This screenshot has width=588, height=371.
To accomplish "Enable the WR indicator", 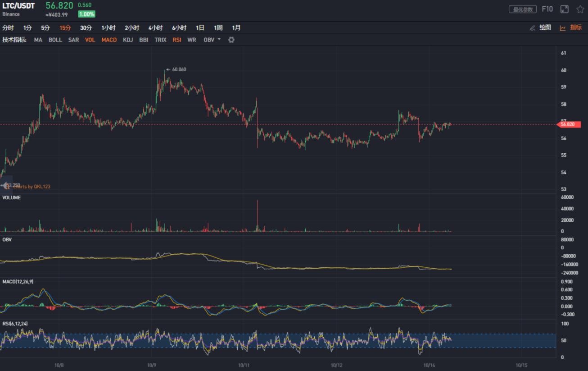I will (x=192, y=40).
